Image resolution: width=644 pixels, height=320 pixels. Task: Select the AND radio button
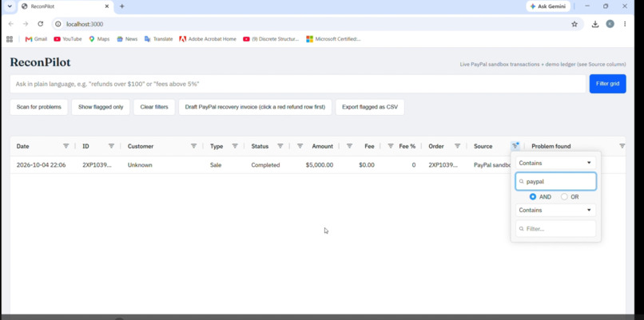click(533, 197)
